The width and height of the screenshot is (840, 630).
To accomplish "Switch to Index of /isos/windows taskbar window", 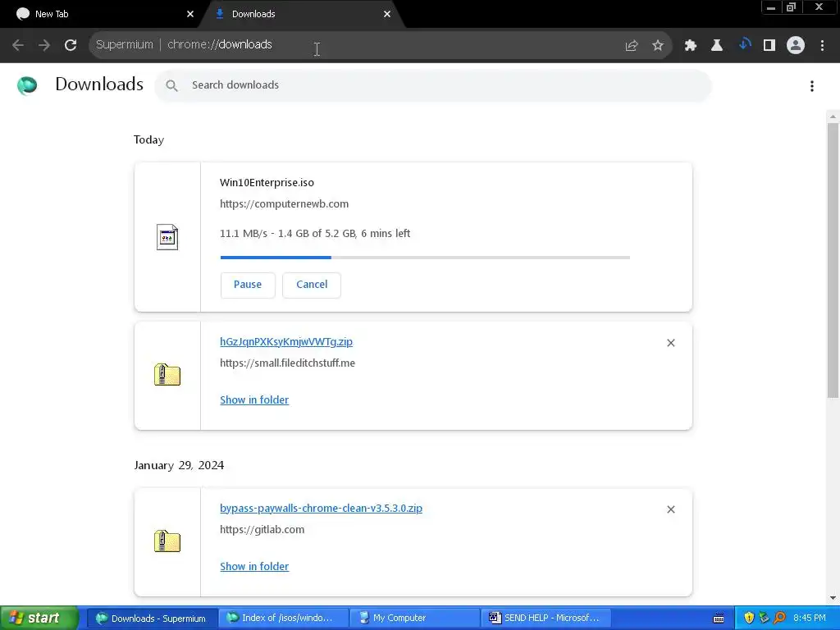I will pyautogui.click(x=283, y=619).
